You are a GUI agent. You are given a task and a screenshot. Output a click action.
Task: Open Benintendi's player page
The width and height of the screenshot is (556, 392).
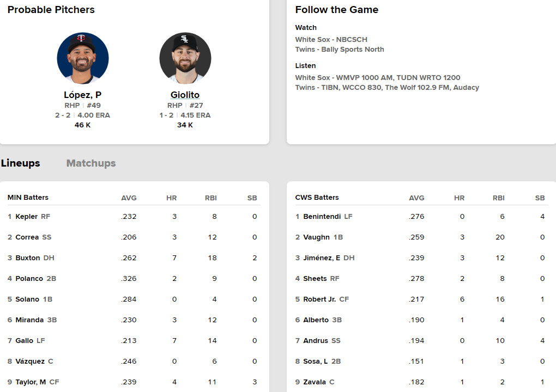pyautogui.click(x=322, y=217)
